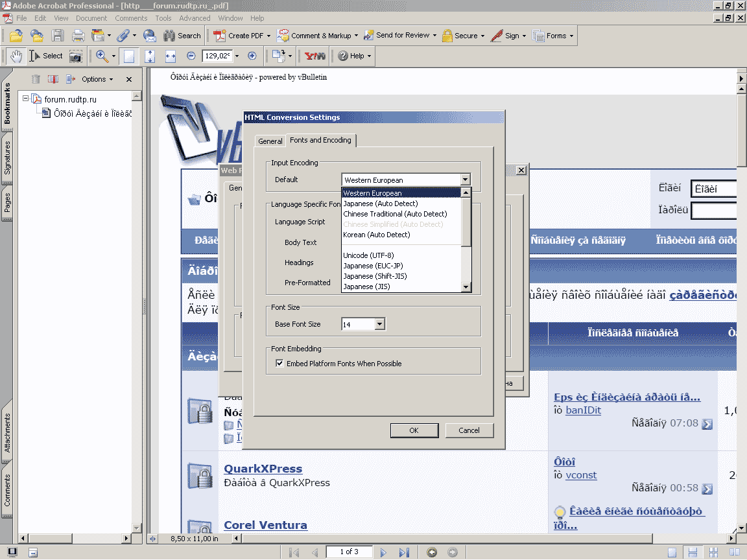Open the zoom percentage dropdown arrow

click(237, 56)
